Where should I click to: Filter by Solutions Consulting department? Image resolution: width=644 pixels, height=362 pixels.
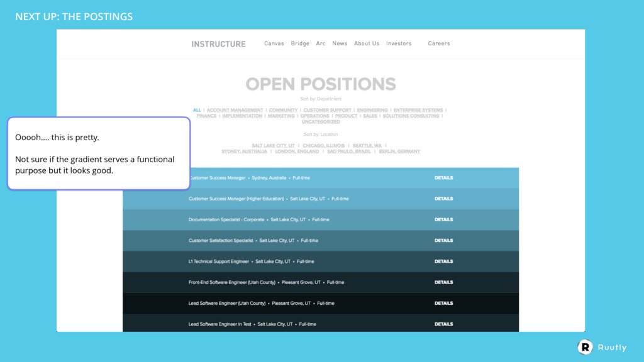point(411,116)
